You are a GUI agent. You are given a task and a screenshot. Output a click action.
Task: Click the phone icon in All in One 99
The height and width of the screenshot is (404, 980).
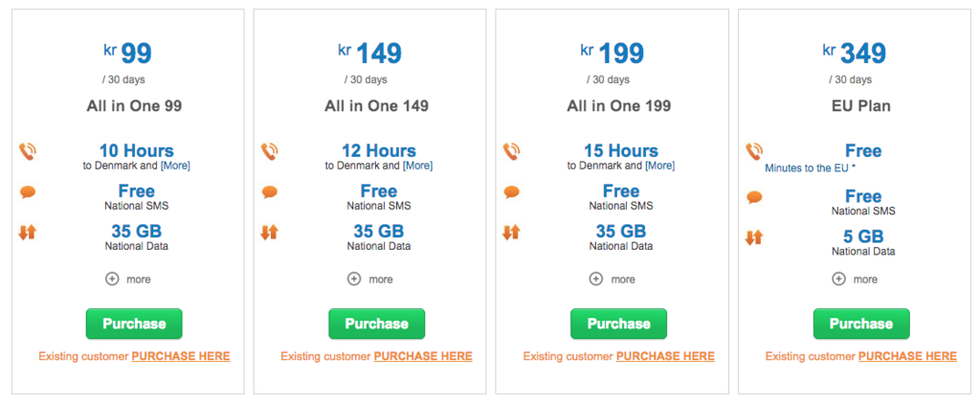tap(28, 152)
